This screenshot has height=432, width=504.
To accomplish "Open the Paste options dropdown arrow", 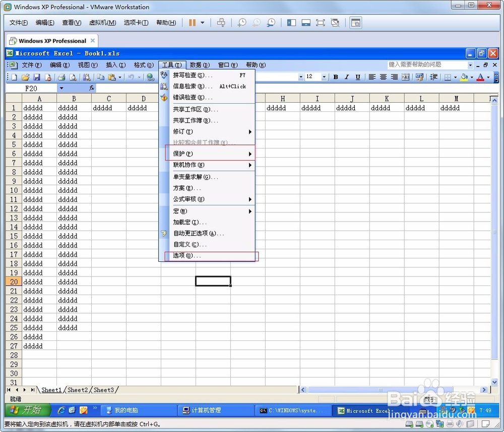I will (x=120, y=77).
